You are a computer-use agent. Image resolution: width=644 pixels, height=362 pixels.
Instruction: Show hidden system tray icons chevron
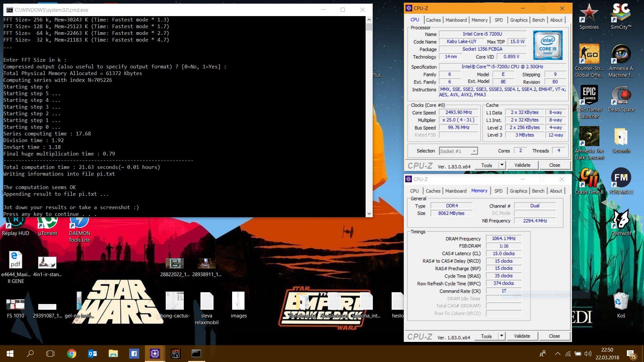coord(557,354)
